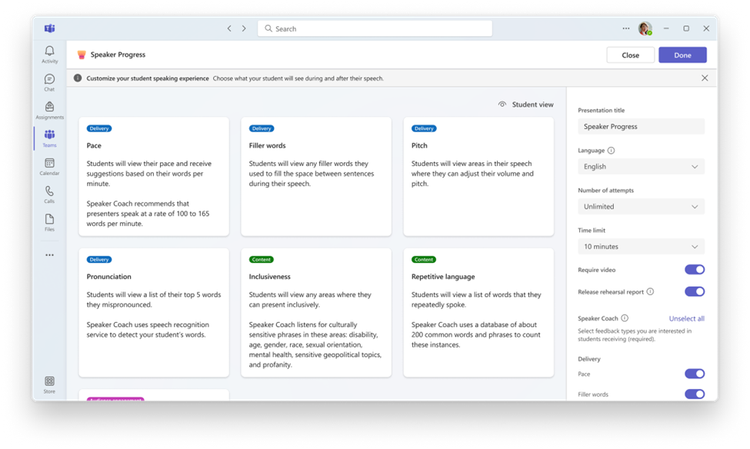The image size is (750, 449).
Task: Select the Pitch feedback card
Action: click(478, 176)
